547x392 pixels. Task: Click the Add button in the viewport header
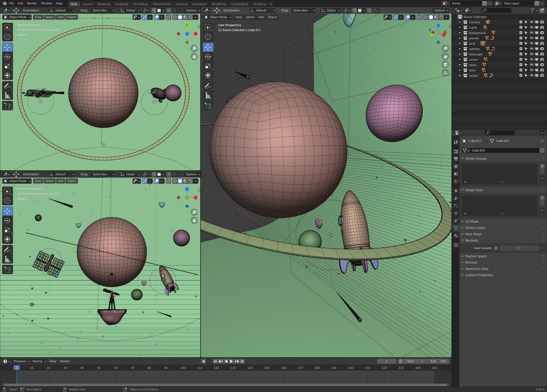(x=261, y=17)
